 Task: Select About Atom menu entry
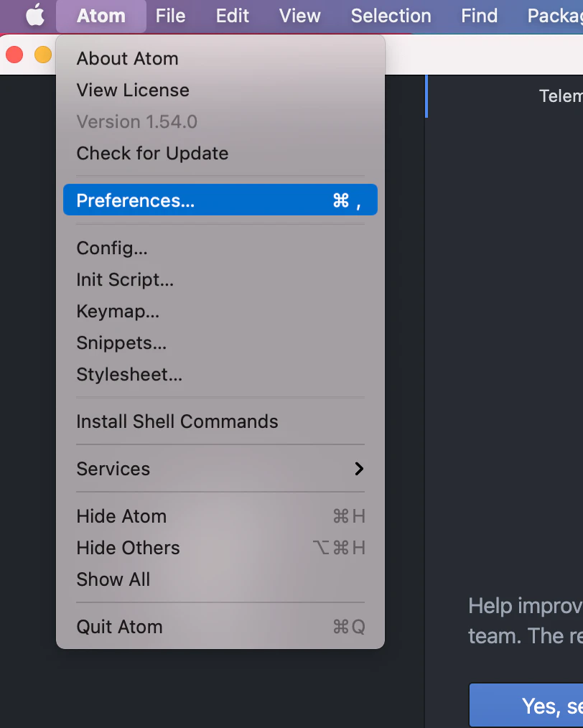220,58
